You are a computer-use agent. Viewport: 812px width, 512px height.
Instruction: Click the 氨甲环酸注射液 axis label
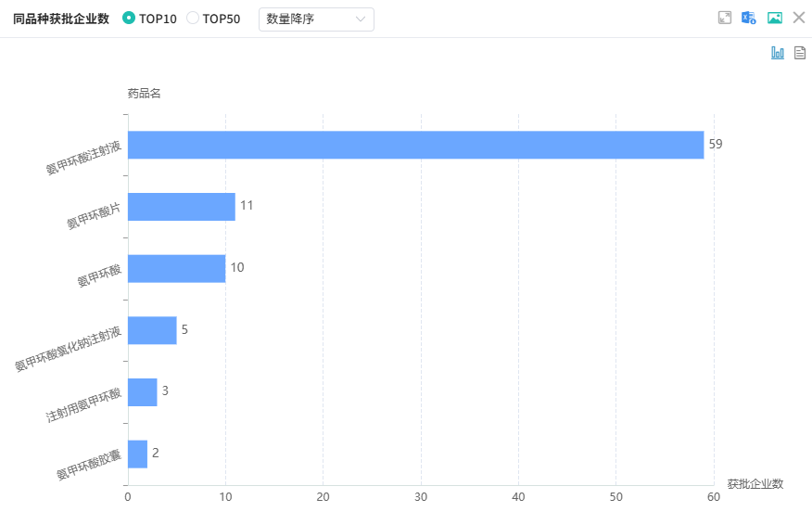point(83,158)
